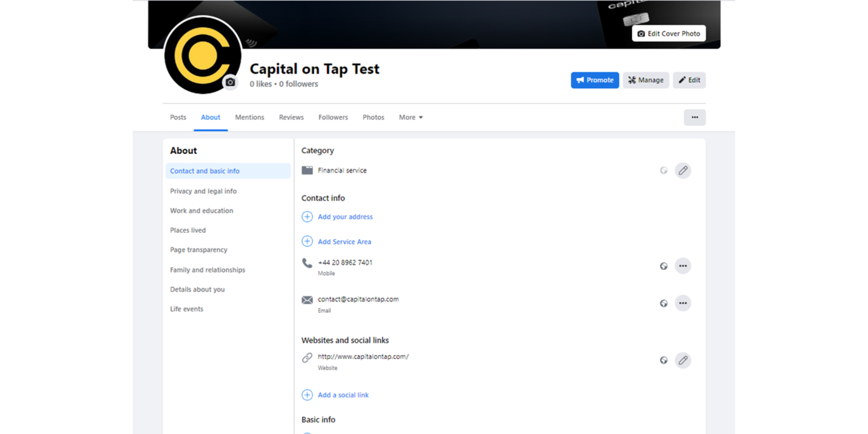Click plus icon beside Add your address

307,217
